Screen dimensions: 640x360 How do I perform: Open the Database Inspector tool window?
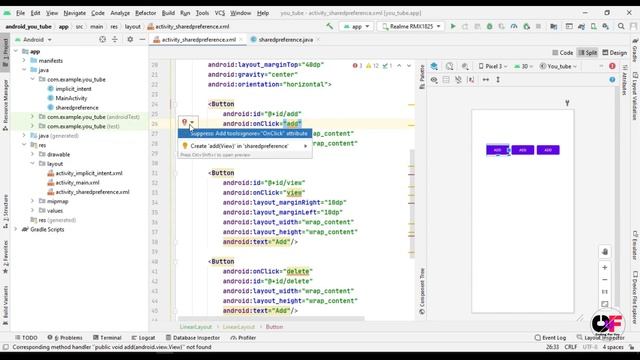click(x=193, y=338)
